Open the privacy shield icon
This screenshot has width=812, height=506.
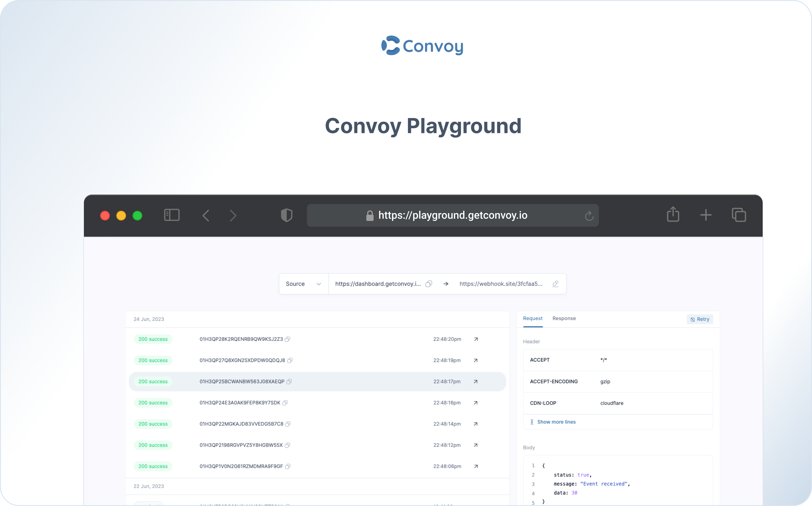(x=287, y=215)
